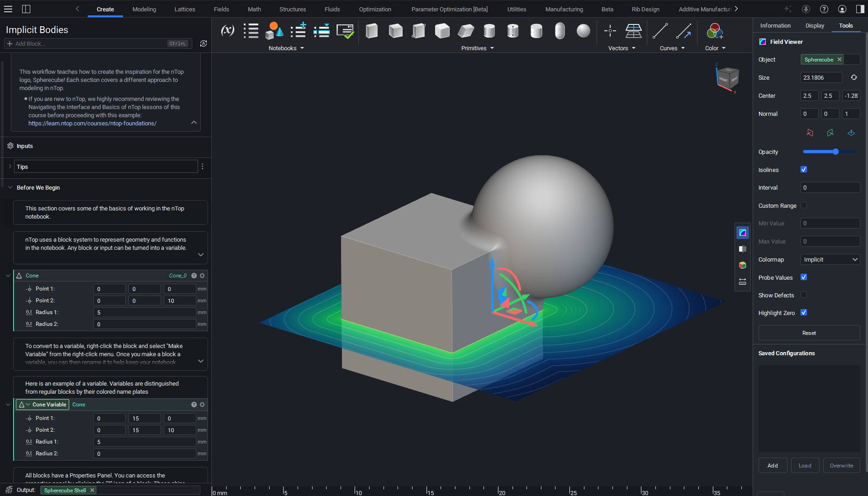
Task: Align field plane to green XZ normal
Action: pos(830,133)
